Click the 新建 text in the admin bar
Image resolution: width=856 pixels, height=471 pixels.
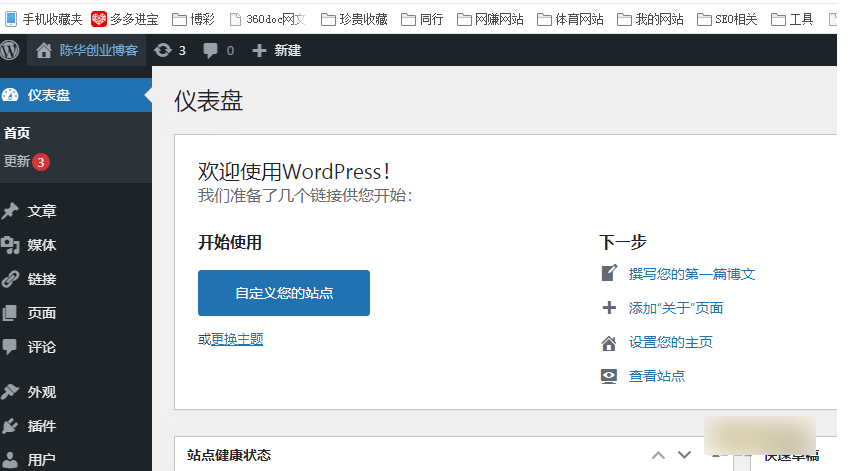click(x=288, y=51)
